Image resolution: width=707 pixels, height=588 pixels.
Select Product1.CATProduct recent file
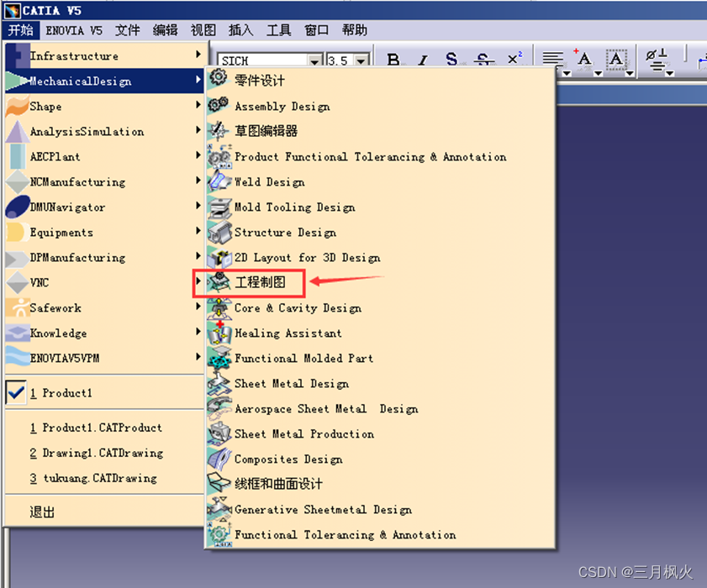pyautogui.click(x=96, y=428)
